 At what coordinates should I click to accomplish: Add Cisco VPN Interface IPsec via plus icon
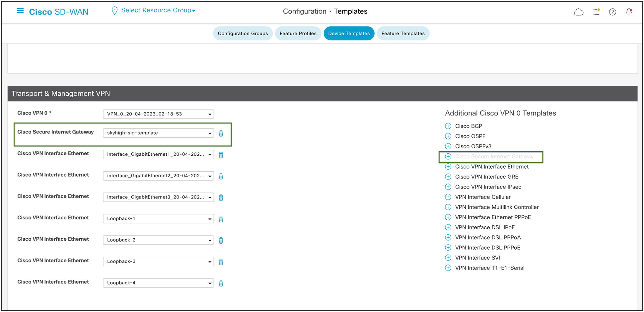click(x=448, y=187)
